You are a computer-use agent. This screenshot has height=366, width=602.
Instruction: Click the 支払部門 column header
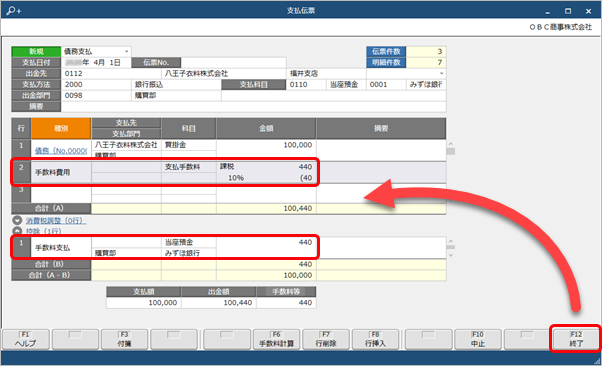click(x=126, y=134)
